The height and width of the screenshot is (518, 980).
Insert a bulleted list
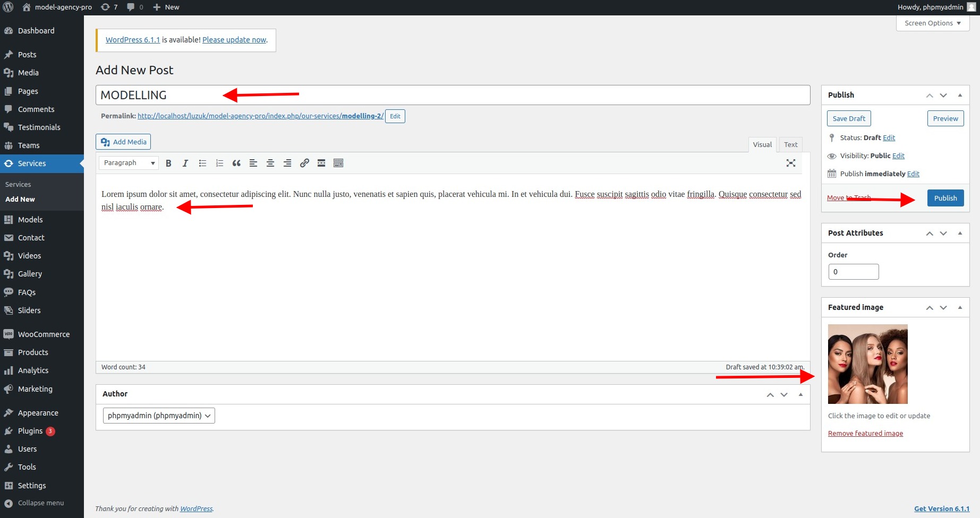202,163
